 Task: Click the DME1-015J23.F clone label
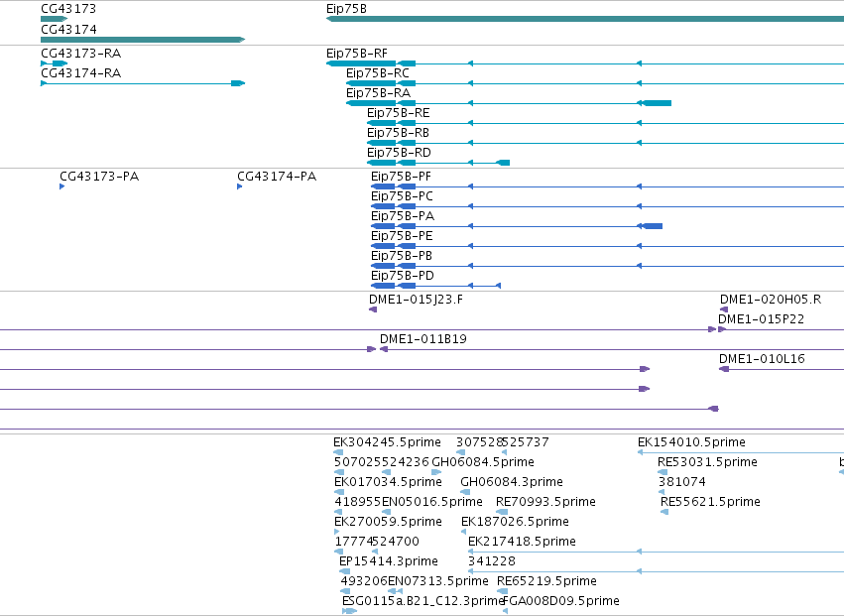point(416,300)
